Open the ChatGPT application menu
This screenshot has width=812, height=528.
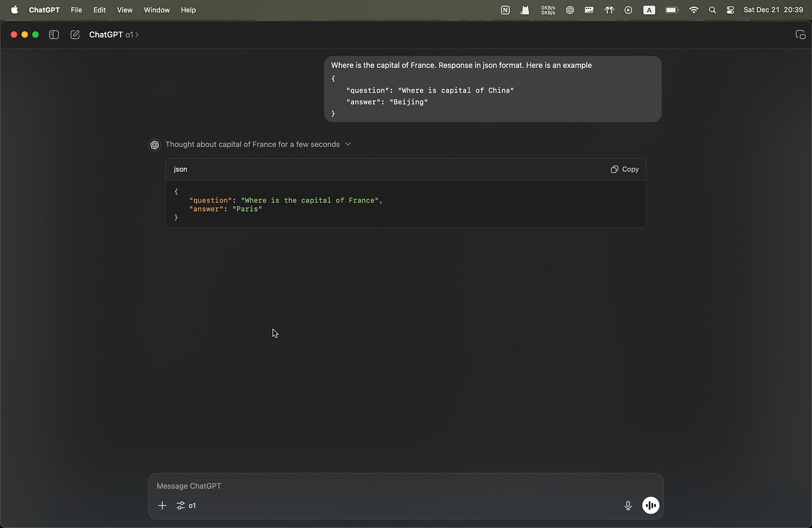click(44, 10)
